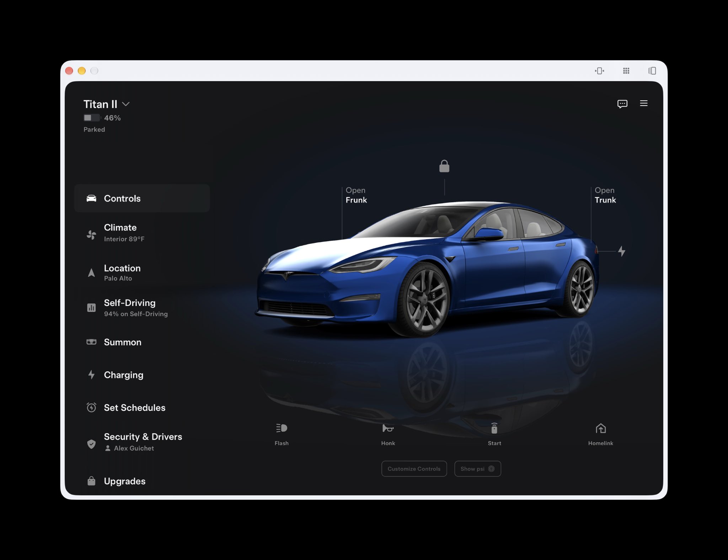Click the Parked status text
Screen dimensions: 728x560
(x=94, y=129)
